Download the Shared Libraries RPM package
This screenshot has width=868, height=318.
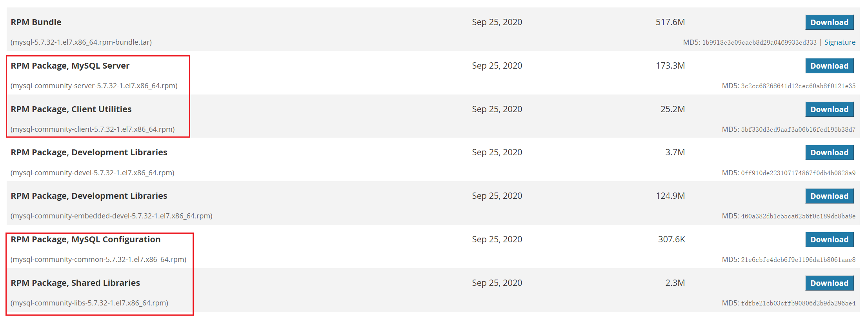(829, 283)
